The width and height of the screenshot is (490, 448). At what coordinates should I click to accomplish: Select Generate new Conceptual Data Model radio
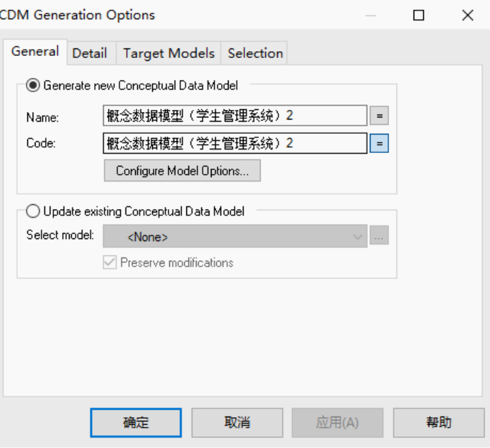(x=33, y=85)
